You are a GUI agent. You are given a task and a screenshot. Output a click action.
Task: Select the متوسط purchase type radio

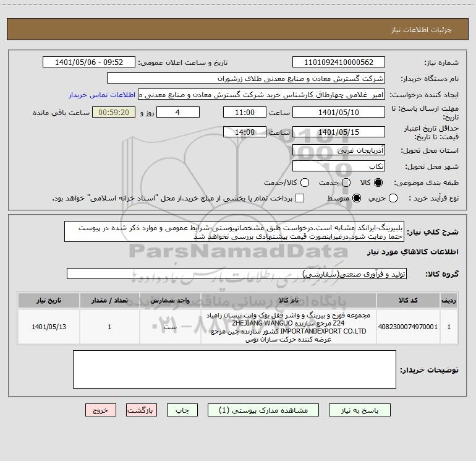click(357, 198)
